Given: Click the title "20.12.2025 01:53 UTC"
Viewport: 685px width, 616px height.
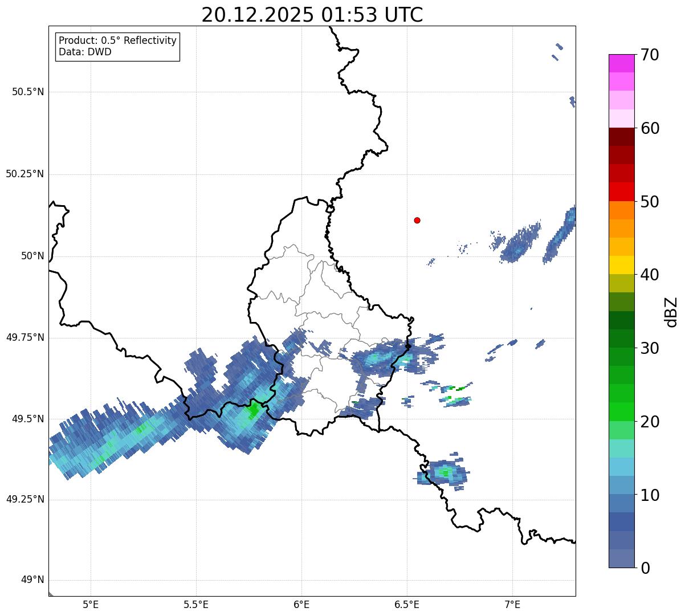Looking at the screenshot, I should [312, 15].
